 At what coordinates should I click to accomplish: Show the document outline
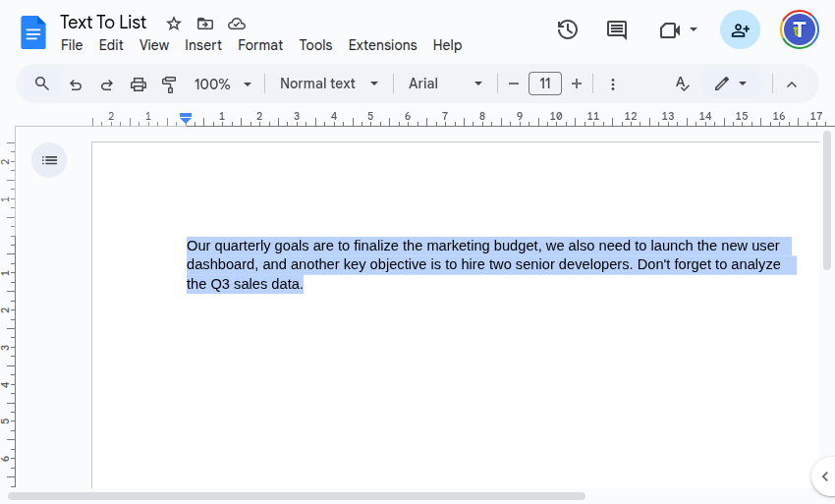click(x=49, y=160)
